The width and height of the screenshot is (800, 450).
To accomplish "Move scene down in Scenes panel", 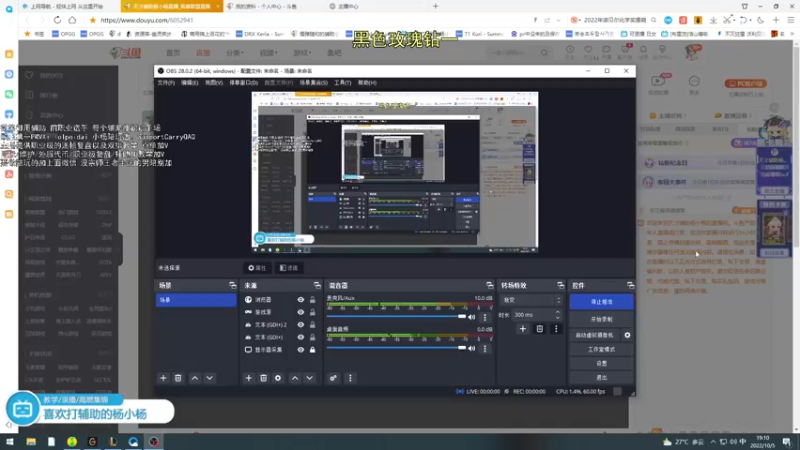I will (x=209, y=378).
